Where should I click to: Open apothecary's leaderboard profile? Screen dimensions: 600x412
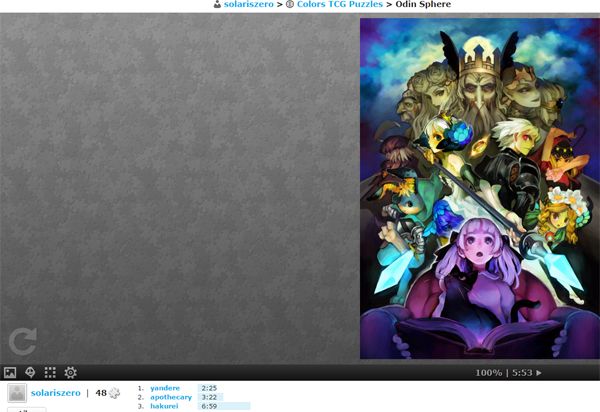click(171, 397)
